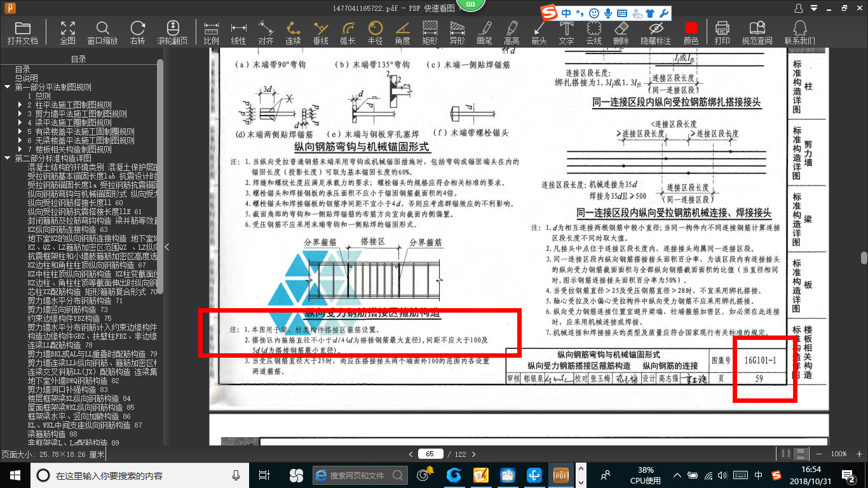The height and width of the screenshot is (488, 868).
Task: Go to KZ纵向钢筋连接构造 63 bookmark
Action: pos(67,229)
